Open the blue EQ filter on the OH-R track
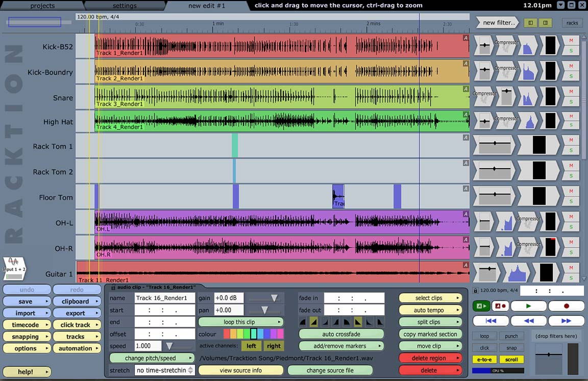This screenshot has width=588, height=381. pos(506,247)
